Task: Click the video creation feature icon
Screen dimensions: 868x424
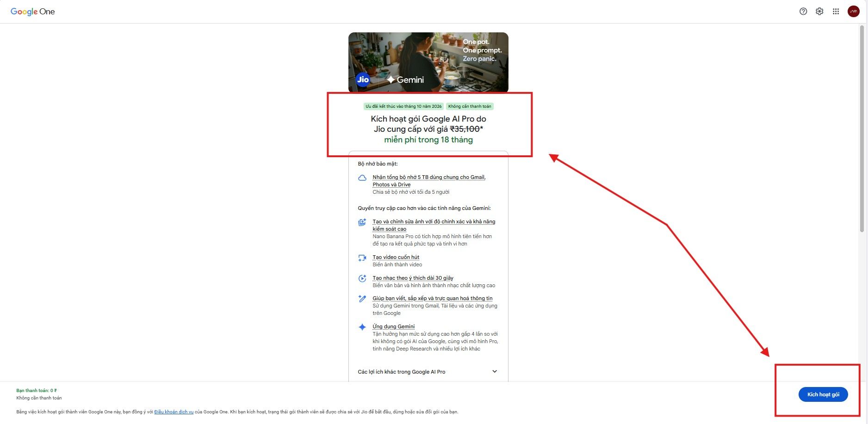Action: point(362,258)
